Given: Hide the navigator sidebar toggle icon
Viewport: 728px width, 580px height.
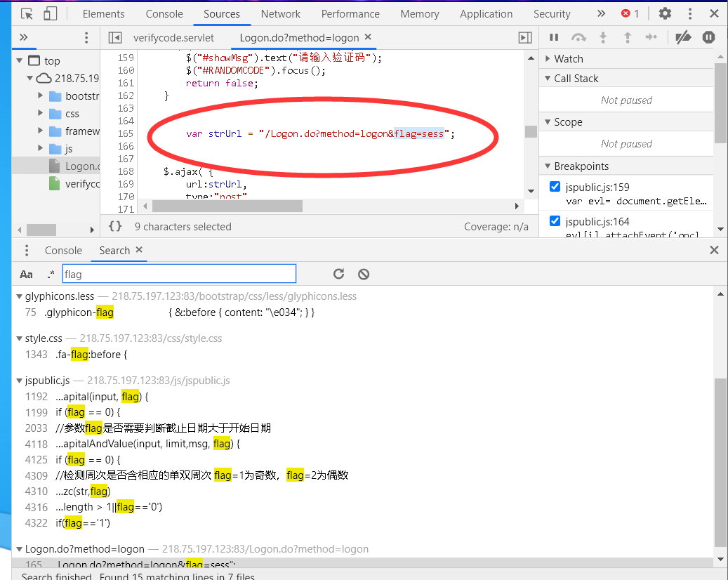Looking at the screenshot, I should pyautogui.click(x=115, y=38).
